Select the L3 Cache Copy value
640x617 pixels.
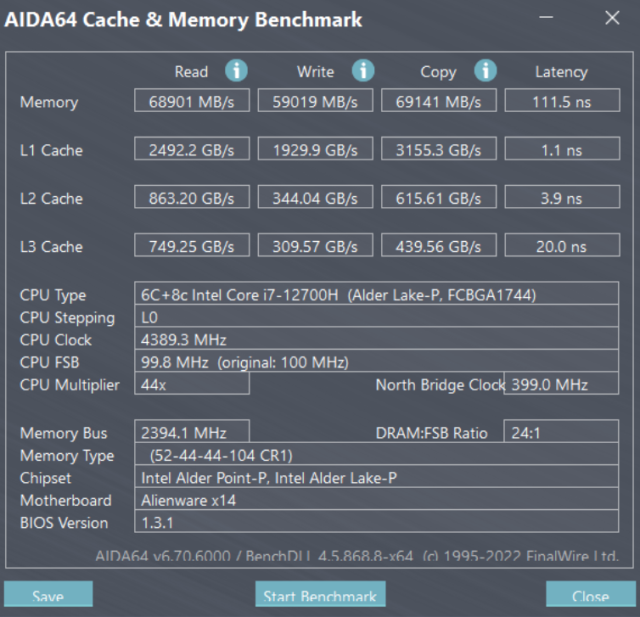click(440, 246)
